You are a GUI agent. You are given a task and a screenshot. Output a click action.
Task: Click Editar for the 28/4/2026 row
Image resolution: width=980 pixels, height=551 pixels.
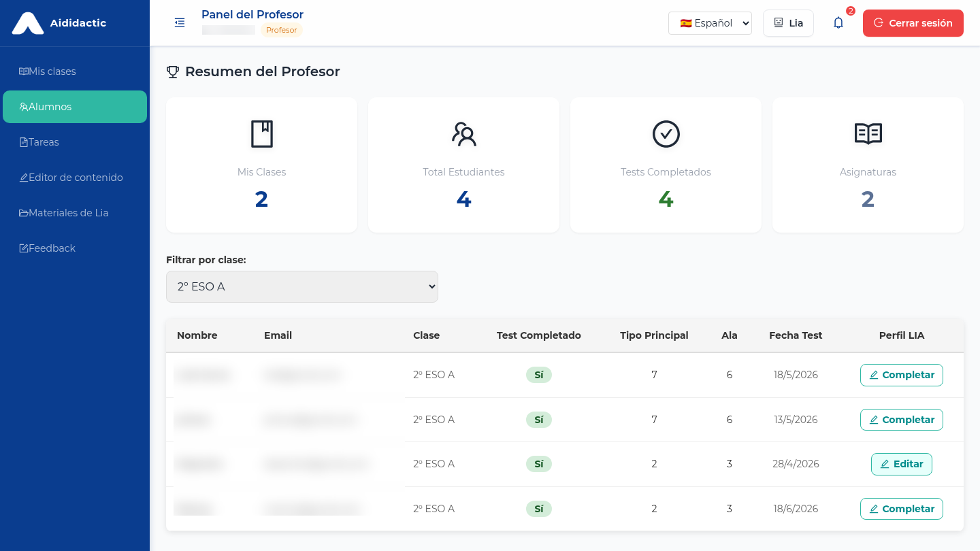click(902, 464)
